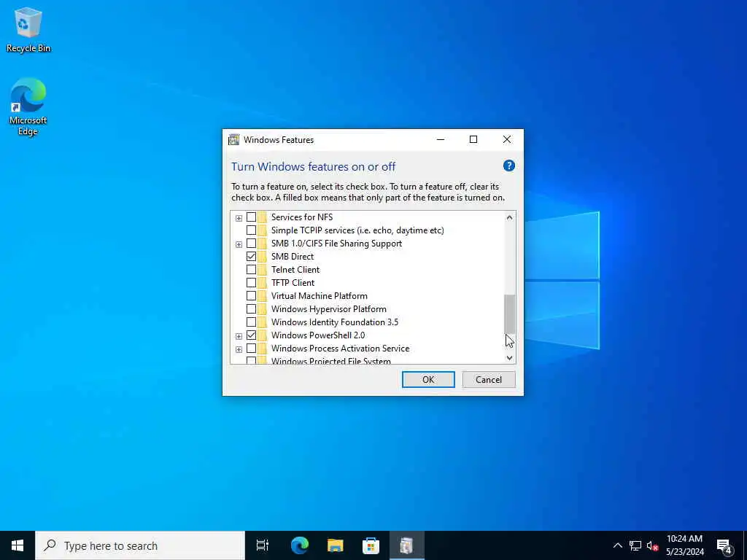Screen dimensions: 747x560
Task: Select the Virtual Machine Platform label
Action: pos(320,296)
